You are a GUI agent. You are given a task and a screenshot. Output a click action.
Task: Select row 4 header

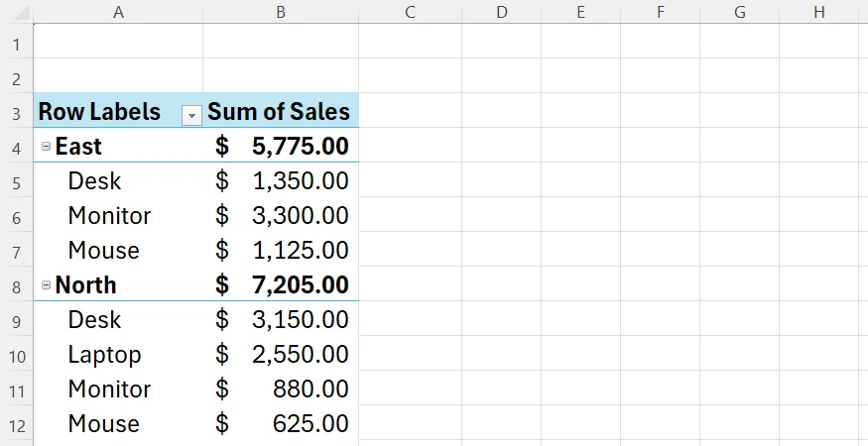coord(17,145)
